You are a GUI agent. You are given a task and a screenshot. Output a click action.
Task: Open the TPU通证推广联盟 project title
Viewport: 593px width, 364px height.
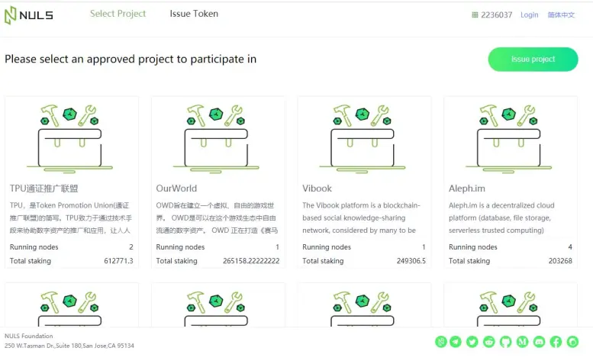(x=44, y=188)
